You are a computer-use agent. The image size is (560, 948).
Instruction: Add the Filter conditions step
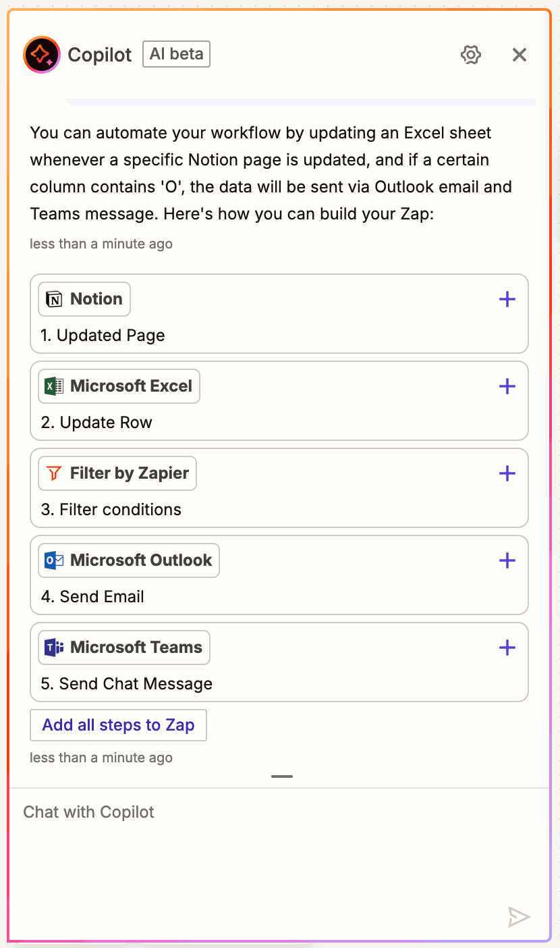point(507,473)
